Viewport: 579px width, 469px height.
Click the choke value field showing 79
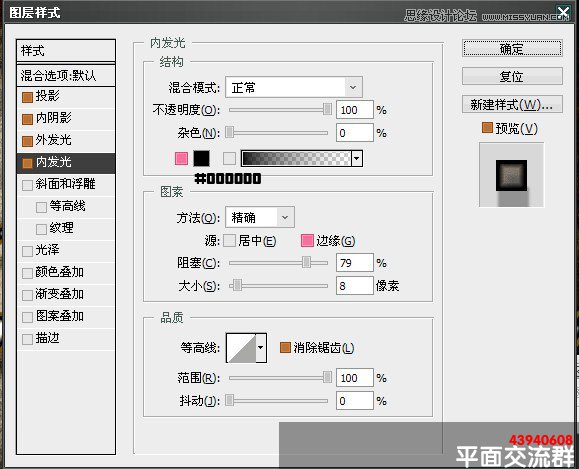tap(355, 263)
